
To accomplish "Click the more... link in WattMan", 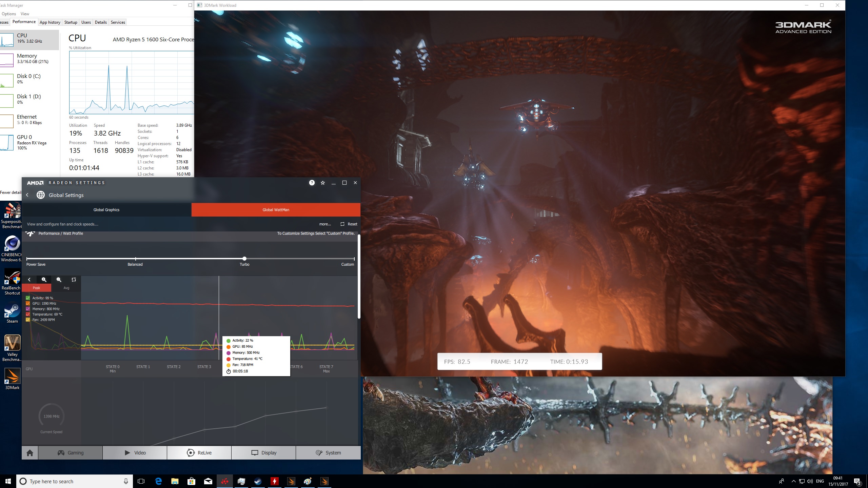I will pyautogui.click(x=325, y=224).
